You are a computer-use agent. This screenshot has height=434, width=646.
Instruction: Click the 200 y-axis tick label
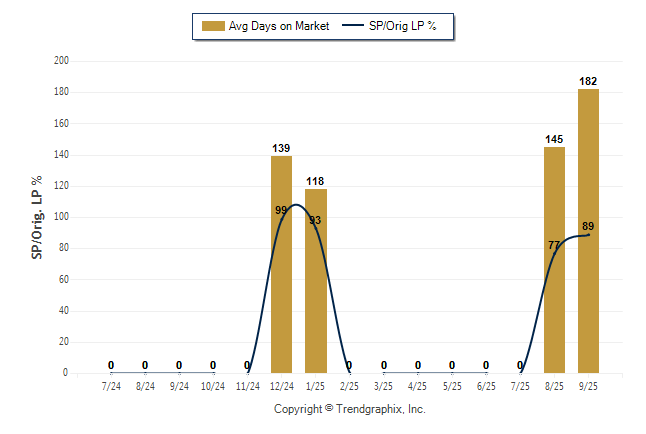point(61,61)
